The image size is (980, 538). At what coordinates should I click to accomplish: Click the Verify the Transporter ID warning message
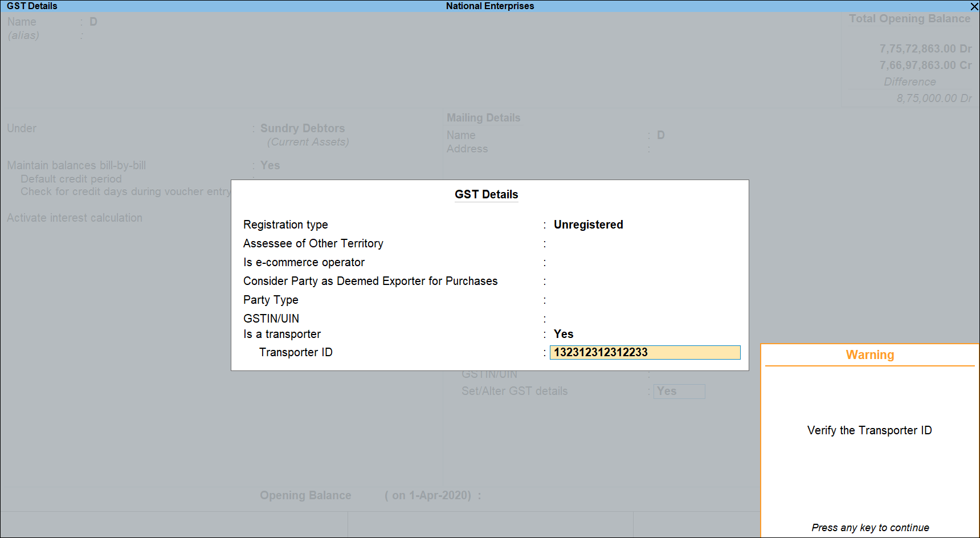pos(869,430)
